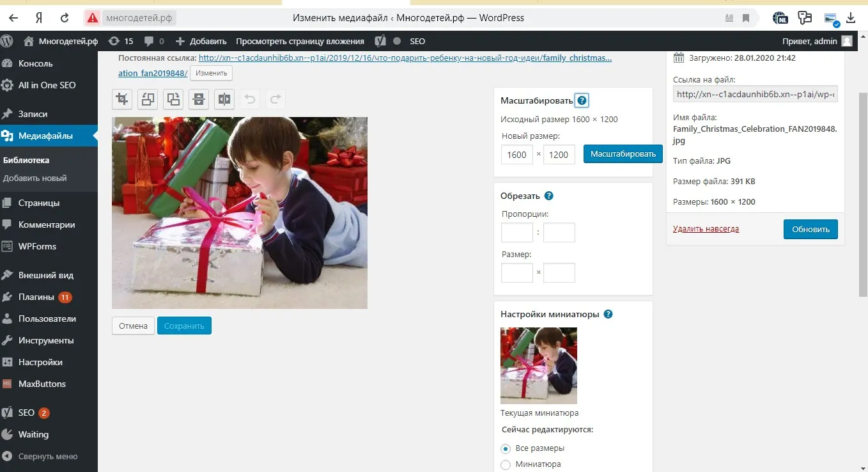This screenshot has height=472, width=868.
Task: Open WordPress logo menu in admin bar
Action: pos(8,41)
